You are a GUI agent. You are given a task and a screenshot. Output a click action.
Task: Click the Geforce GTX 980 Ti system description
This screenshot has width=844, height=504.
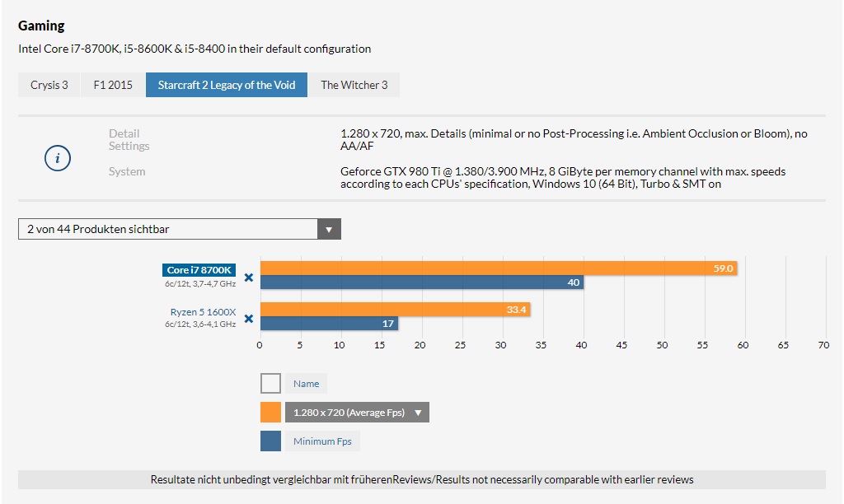(x=563, y=178)
